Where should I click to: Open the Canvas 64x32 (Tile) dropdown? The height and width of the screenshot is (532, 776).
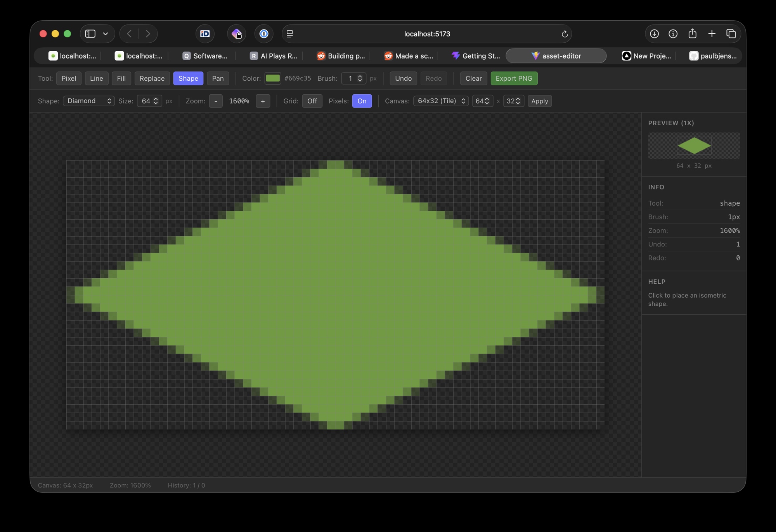click(x=441, y=101)
